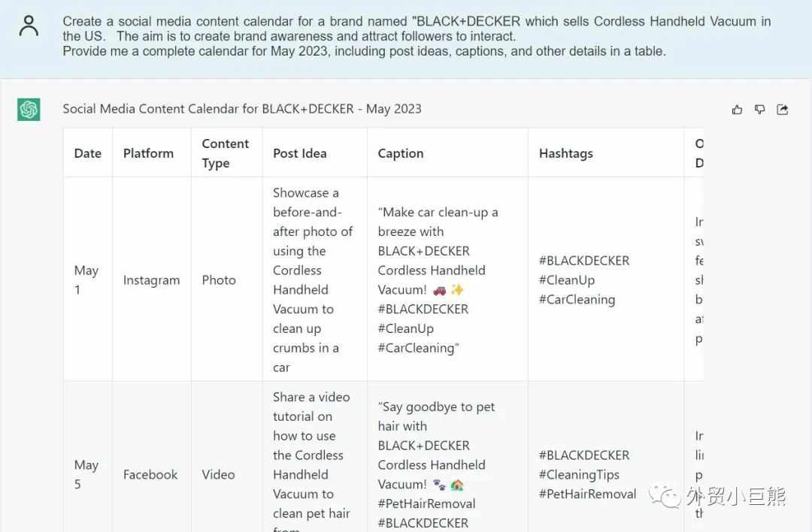The width and height of the screenshot is (812, 532).
Task: Select the Instagram platform cell
Action: 151,280
